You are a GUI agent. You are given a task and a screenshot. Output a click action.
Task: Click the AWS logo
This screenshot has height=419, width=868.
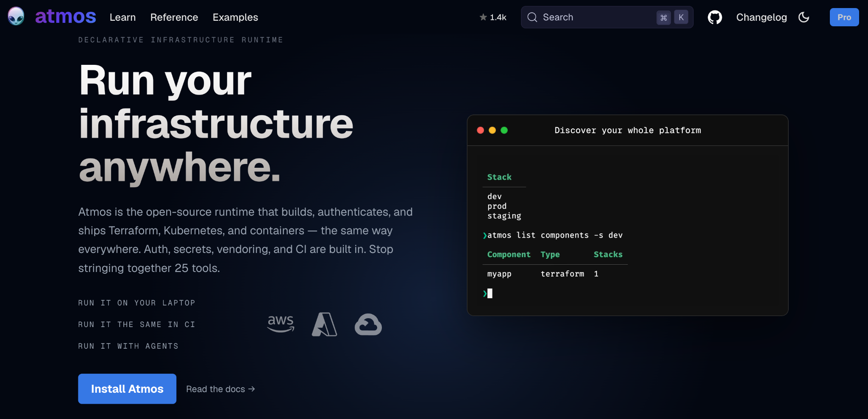click(281, 324)
